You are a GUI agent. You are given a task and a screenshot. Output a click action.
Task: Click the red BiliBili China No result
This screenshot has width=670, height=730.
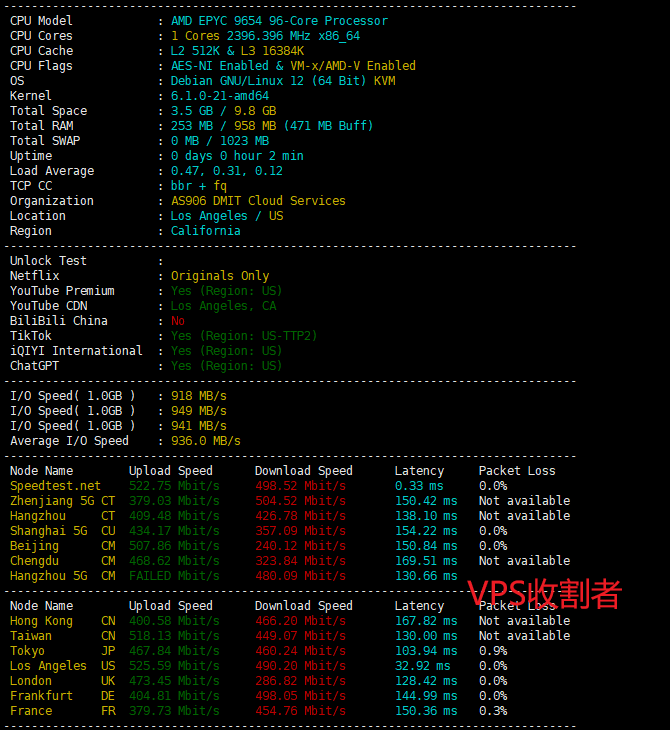click(178, 321)
